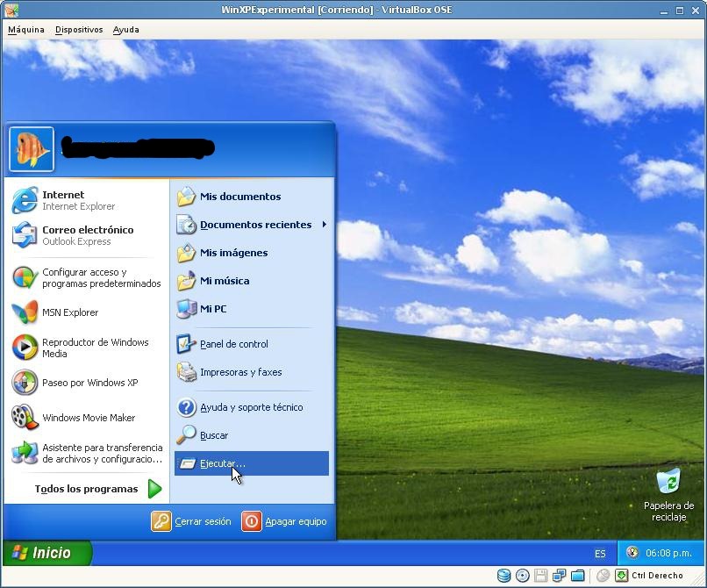The width and height of the screenshot is (707, 588).
Task: Open Outlook Express email entry
Action: tap(86, 235)
